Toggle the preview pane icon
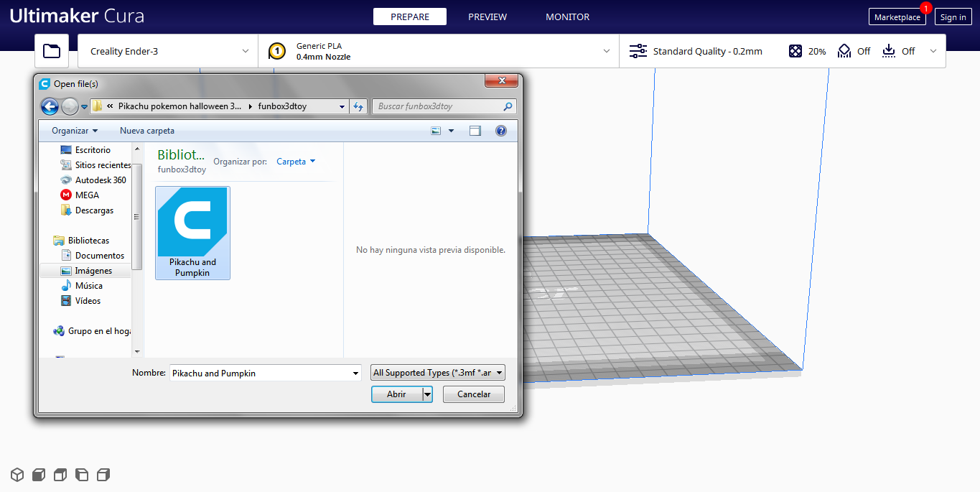The height and width of the screenshot is (492, 980). coord(475,131)
